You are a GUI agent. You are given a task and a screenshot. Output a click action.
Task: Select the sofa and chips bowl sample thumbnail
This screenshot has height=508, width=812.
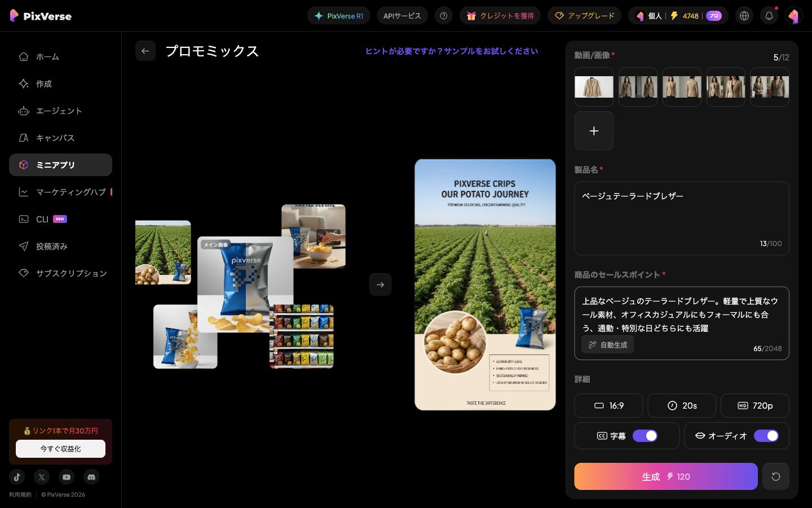314,236
